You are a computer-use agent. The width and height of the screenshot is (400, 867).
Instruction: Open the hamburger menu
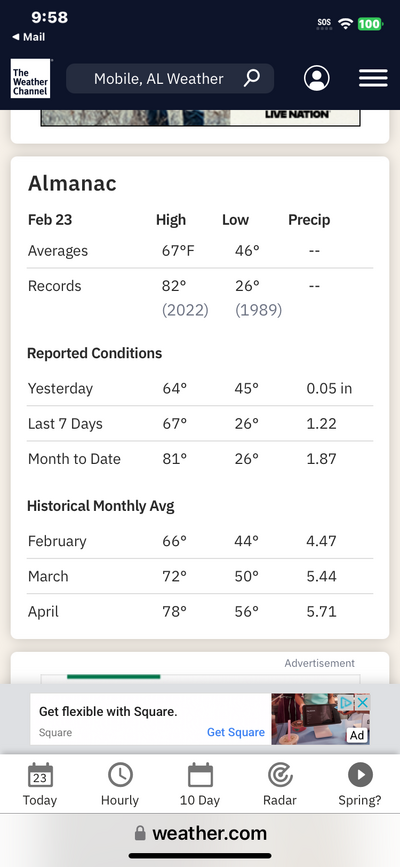point(373,79)
